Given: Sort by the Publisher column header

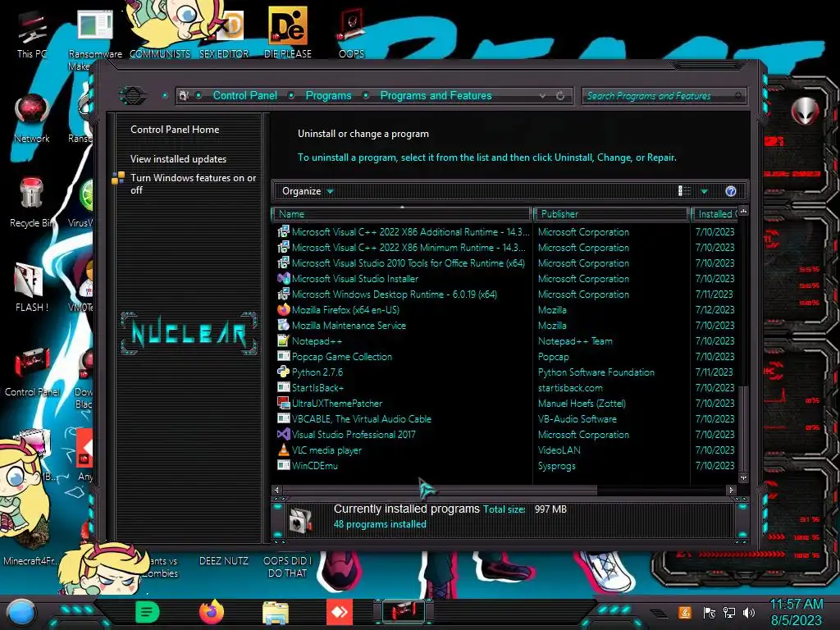Looking at the screenshot, I should point(610,214).
